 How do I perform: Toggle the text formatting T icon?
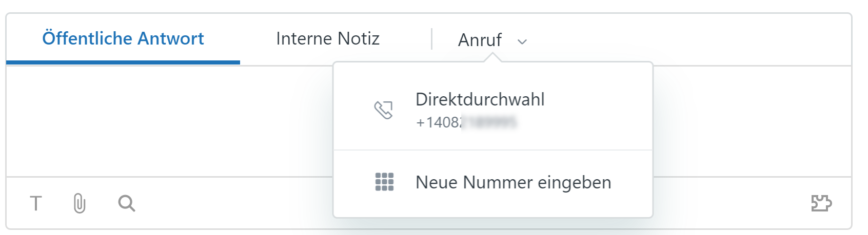click(x=35, y=203)
